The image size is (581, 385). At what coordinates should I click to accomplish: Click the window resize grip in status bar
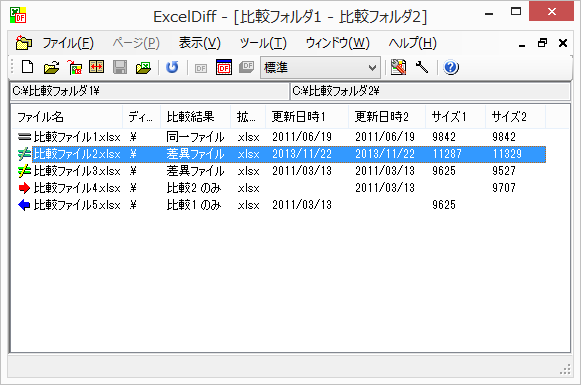[x=565, y=369]
